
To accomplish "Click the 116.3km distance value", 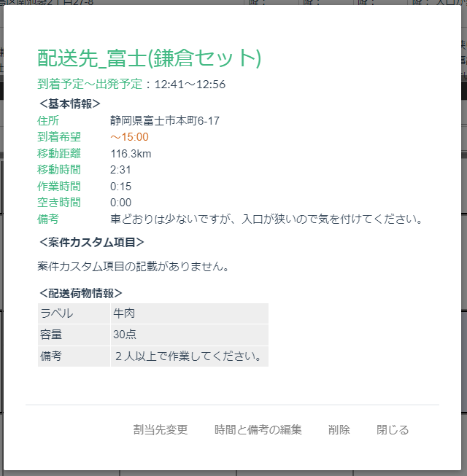I will (131, 153).
